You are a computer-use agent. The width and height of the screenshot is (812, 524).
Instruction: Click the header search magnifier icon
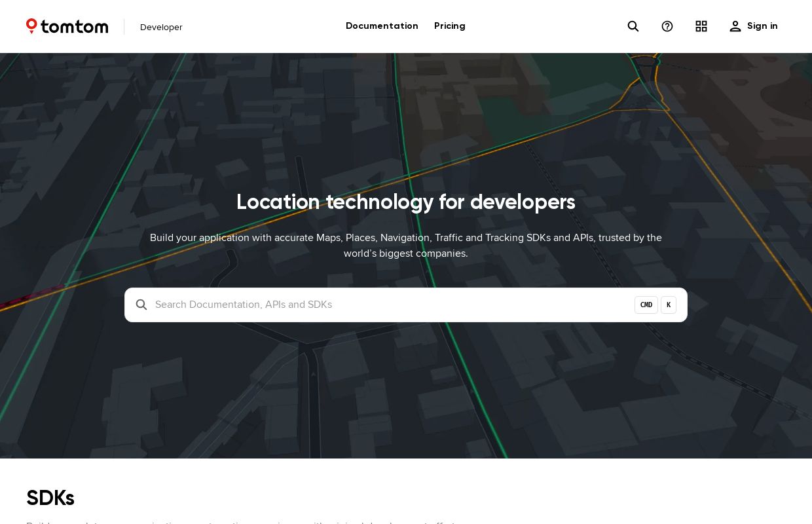point(633,26)
